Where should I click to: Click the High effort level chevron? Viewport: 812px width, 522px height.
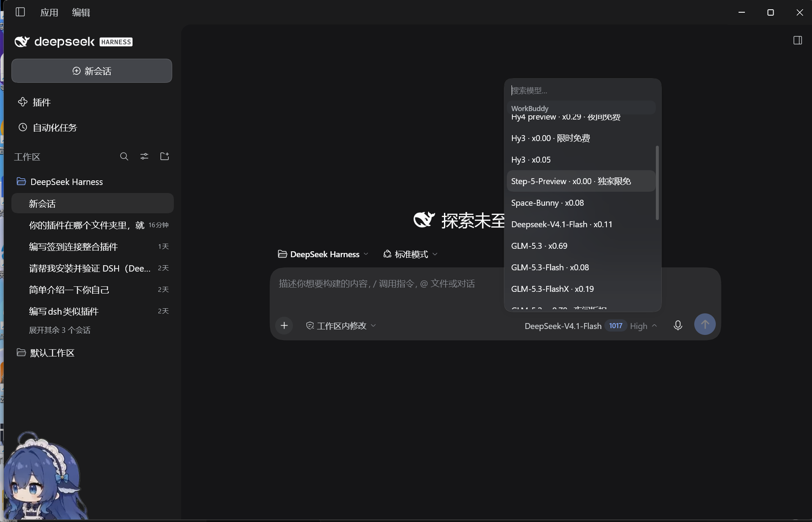[x=654, y=326]
